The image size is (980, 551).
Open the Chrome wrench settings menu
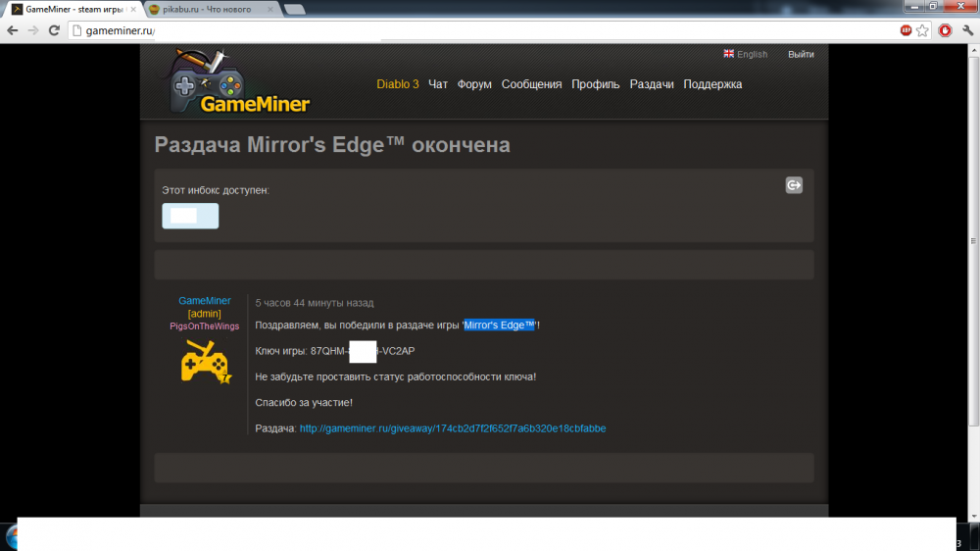[x=967, y=30]
